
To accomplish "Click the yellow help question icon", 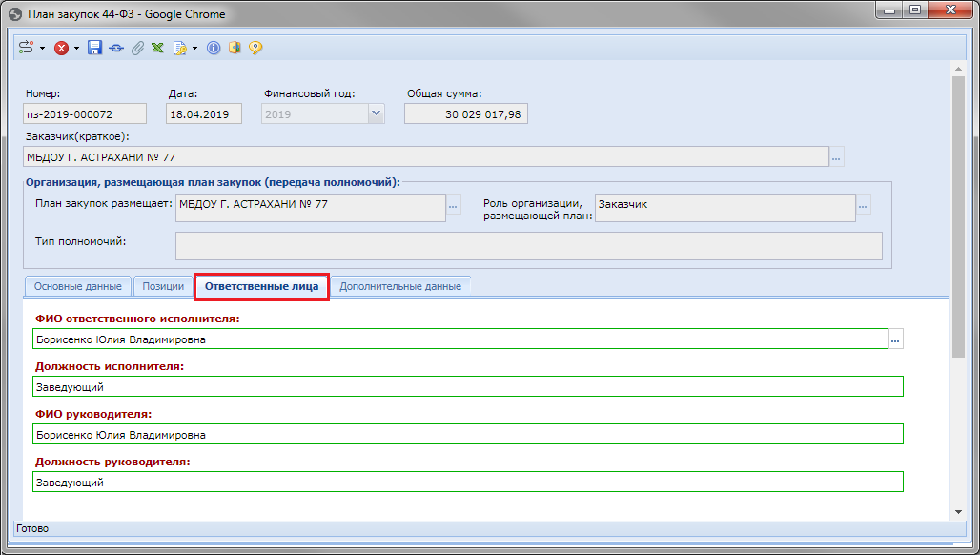I will (x=255, y=48).
